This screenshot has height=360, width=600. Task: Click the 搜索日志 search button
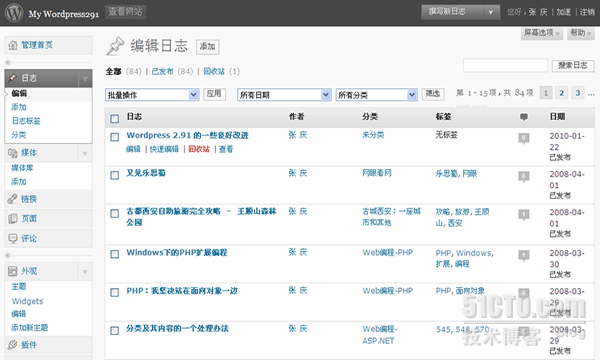(x=573, y=66)
